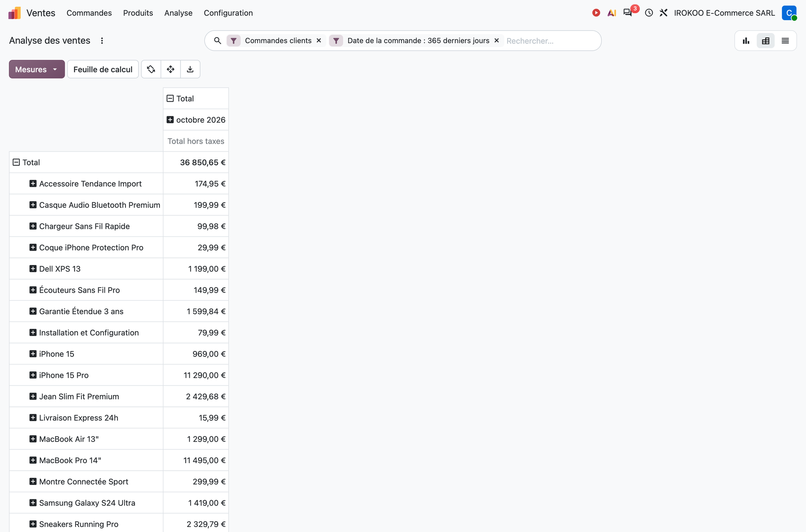This screenshot has height=532, width=806.
Task: Click the download xlsx icon
Action: coord(190,69)
